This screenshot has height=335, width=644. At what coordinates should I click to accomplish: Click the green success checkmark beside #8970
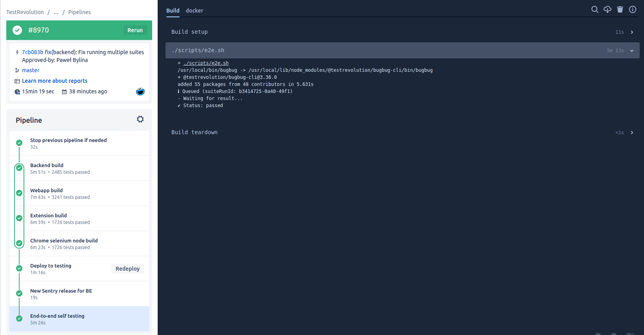coord(17,30)
